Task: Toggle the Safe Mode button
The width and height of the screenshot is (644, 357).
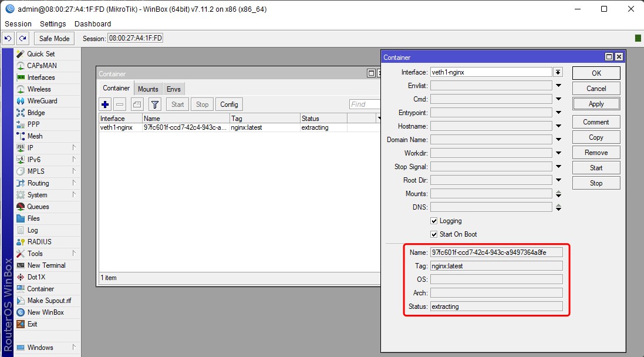Action: click(x=54, y=38)
